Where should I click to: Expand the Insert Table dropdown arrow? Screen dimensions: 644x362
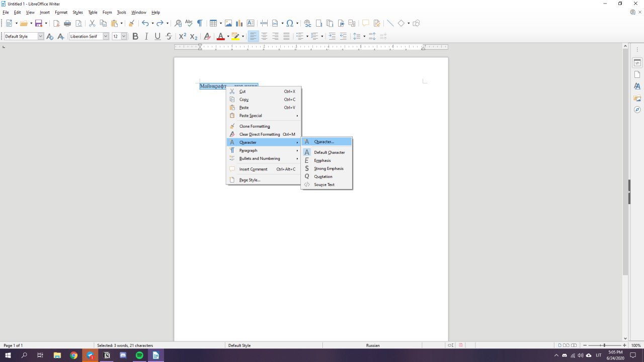(220, 23)
